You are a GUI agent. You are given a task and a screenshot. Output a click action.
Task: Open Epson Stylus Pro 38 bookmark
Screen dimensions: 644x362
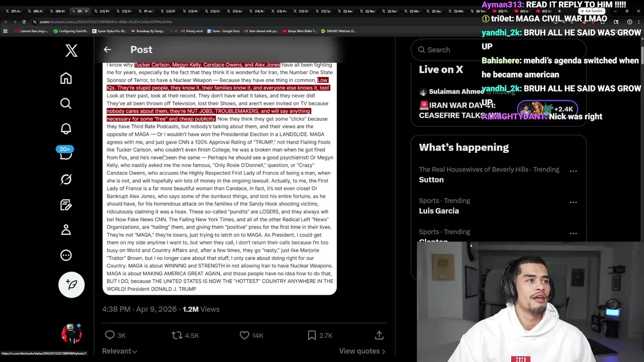click(109, 31)
